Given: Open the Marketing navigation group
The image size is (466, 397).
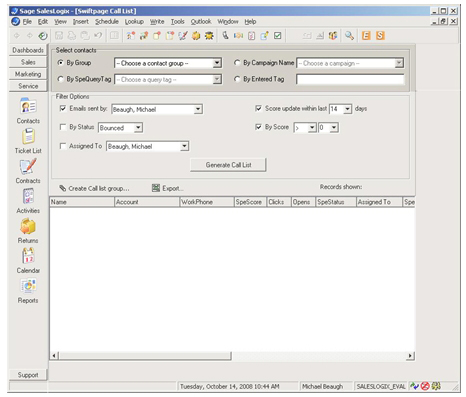Looking at the screenshot, I should coord(28,74).
